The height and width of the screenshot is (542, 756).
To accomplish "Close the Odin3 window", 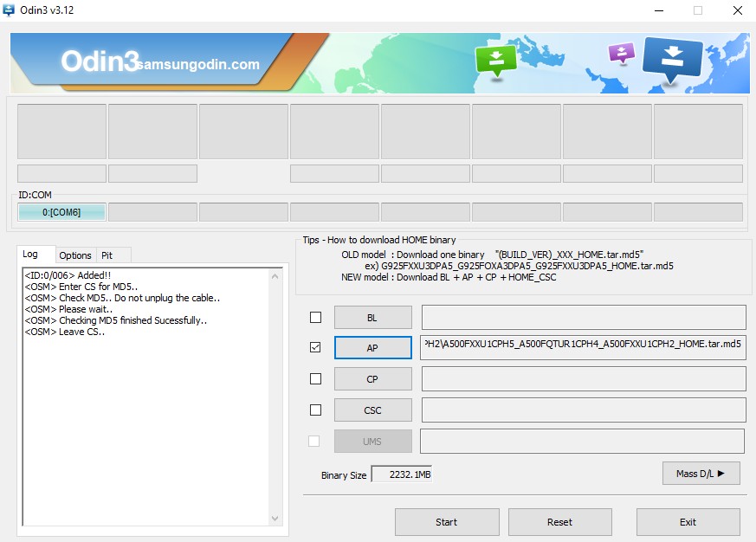I will point(738,10).
